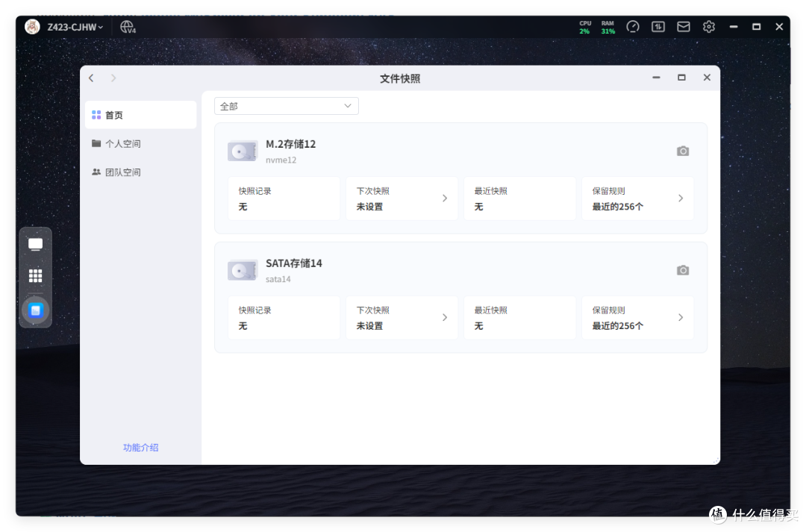Click the 最近快照 card for M.2存储12
Screen dimensions: 806x532
pyautogui.click(x=519, y=198)
